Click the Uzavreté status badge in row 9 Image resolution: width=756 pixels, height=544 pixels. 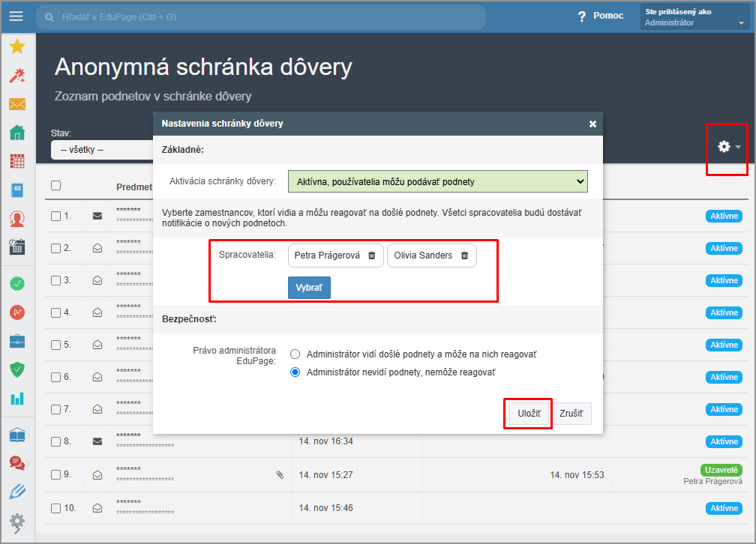[x=721, y=470]
